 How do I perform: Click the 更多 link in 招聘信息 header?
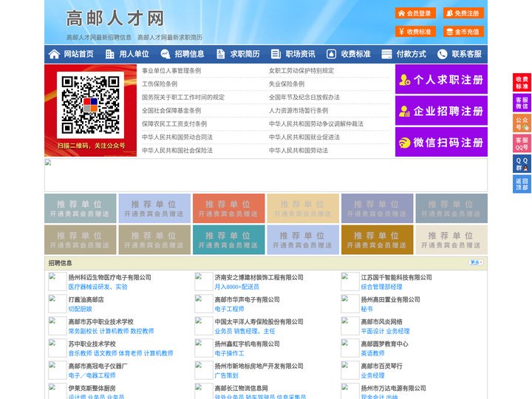pos(476,262)
